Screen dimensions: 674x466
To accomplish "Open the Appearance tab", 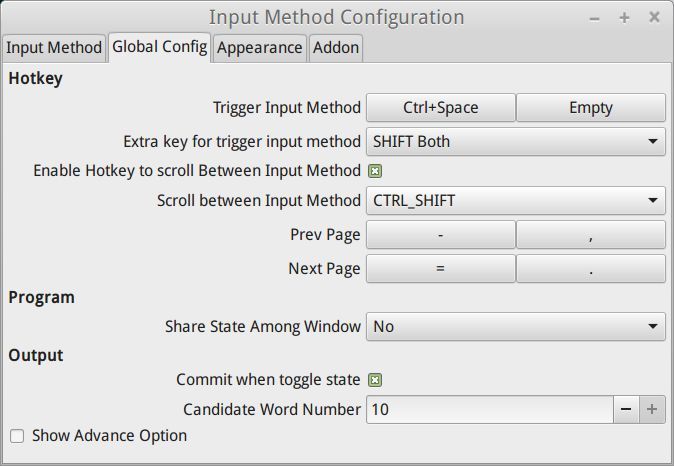I will tap(259, 47).
